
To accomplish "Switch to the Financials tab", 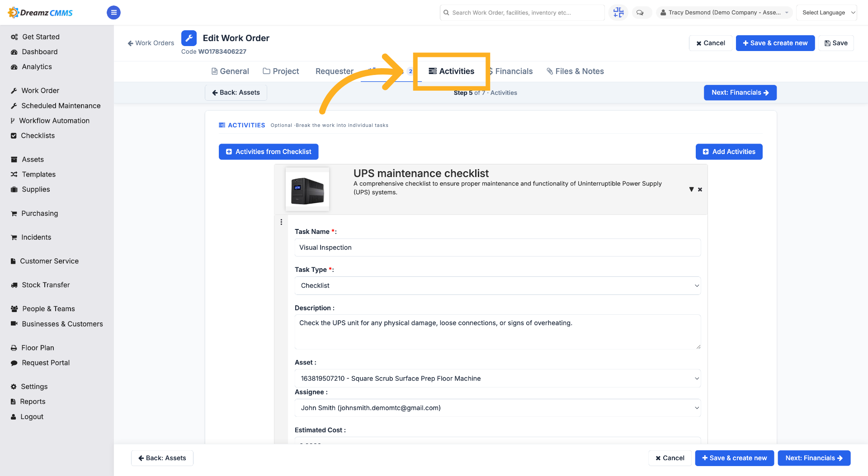I will pos(511,71).
